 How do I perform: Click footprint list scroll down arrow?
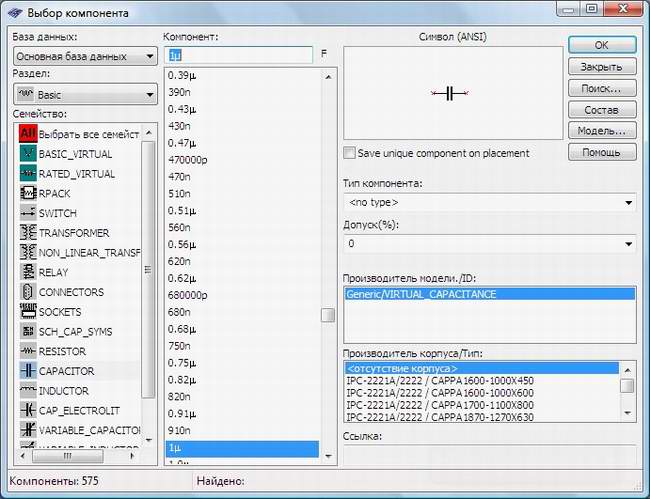627,413
